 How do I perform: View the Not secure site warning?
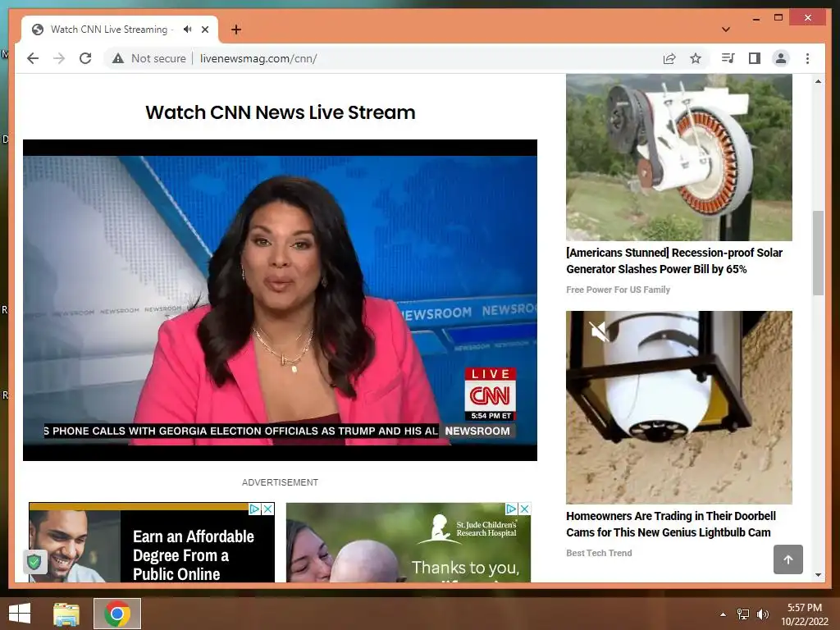click(149, 58)
